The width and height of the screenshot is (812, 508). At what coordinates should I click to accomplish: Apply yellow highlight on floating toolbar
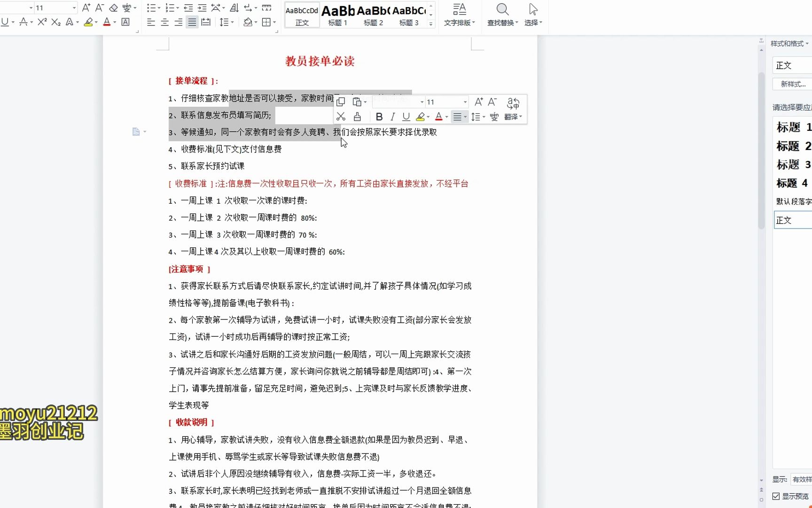420,117
